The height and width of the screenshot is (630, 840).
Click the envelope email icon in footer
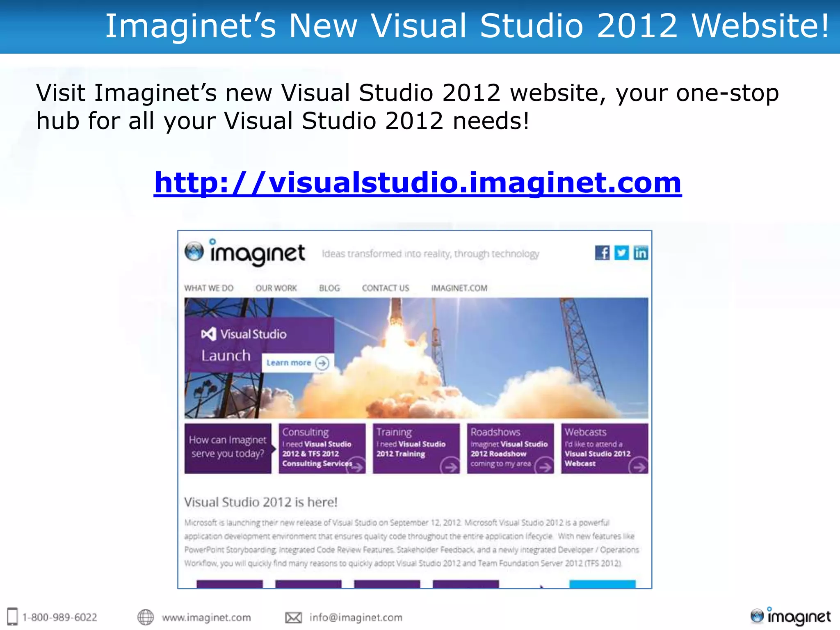293,617
